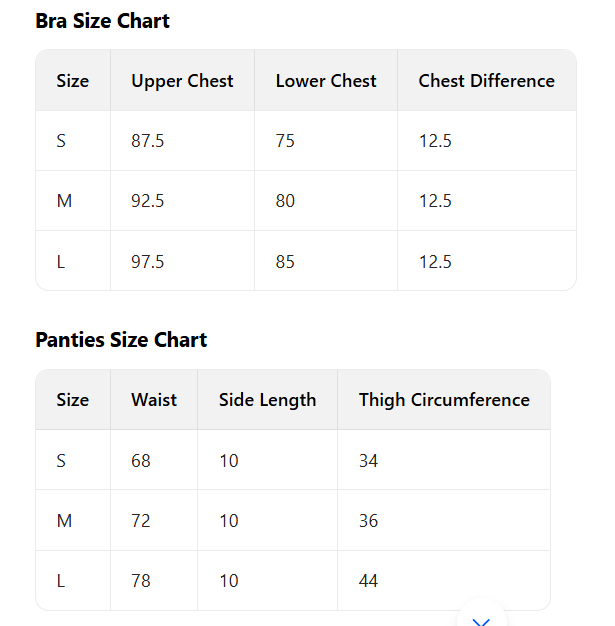Click the lower chest value 80
Viewport: 615px width, 626px height.
pyautogui.click(x=285, y=201)
